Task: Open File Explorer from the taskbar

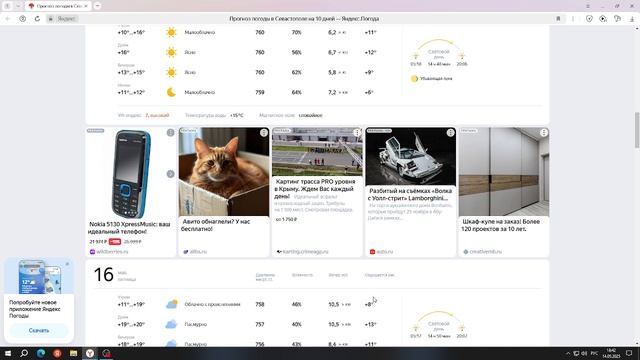Action: point(73,353)
